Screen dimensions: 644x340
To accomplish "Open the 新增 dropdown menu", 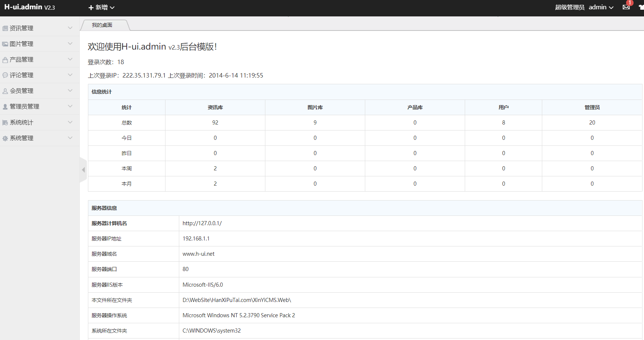I will pyautogui.click(x=101, y=7).
